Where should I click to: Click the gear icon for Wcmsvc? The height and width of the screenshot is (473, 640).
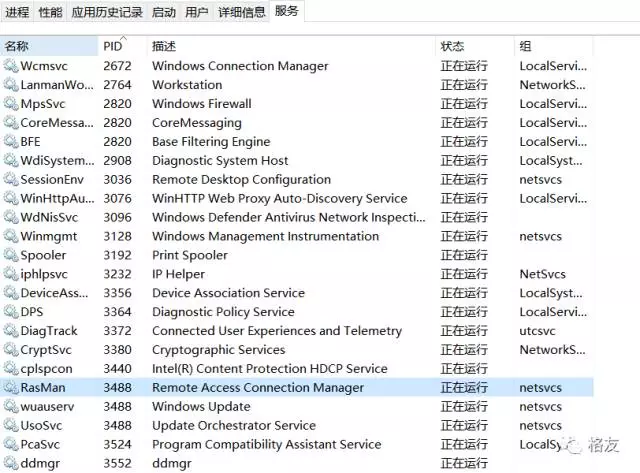point(11,66)
